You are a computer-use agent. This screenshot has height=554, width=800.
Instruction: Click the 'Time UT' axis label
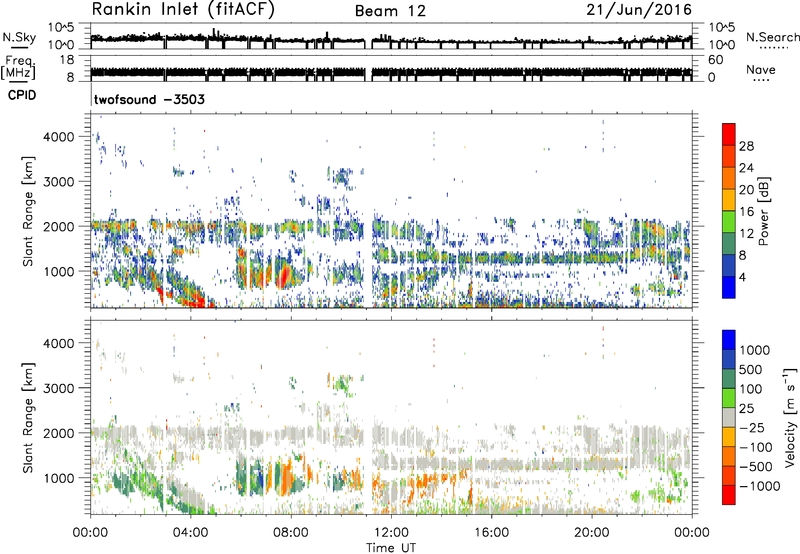391,548
